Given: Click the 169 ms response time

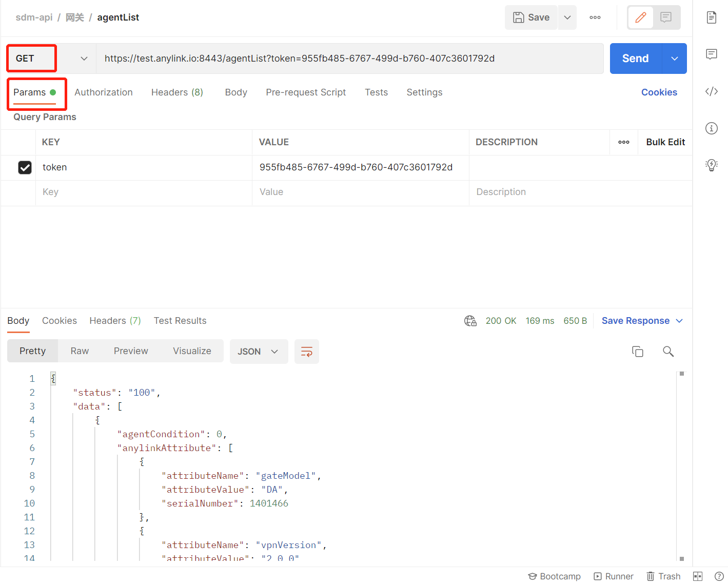Looking at the screenshot, I should click(540, 321).
